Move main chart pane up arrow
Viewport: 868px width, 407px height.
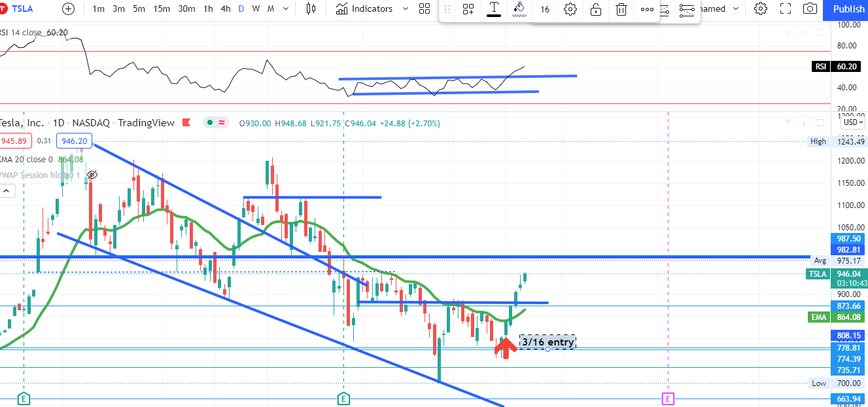tap(789, 122)
